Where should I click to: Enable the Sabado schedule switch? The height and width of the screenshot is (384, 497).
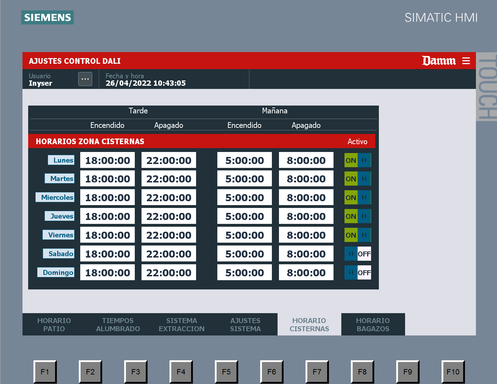[358, 254]
